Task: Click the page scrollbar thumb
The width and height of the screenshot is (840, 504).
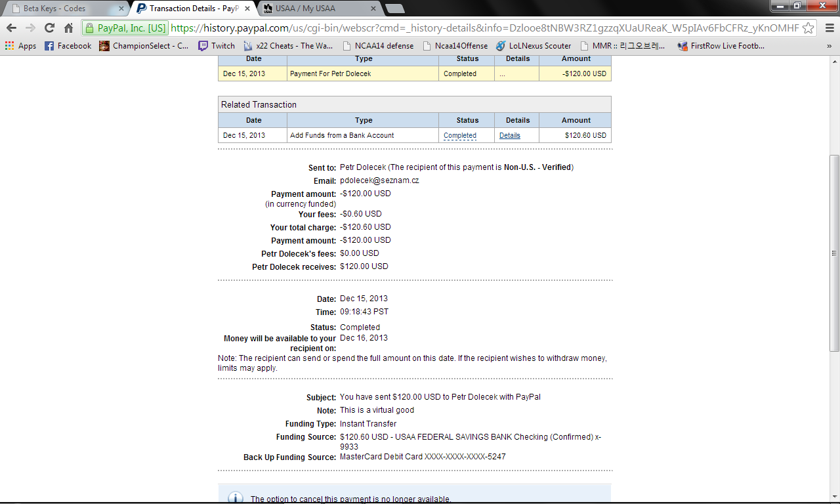Action: [834, 253]
